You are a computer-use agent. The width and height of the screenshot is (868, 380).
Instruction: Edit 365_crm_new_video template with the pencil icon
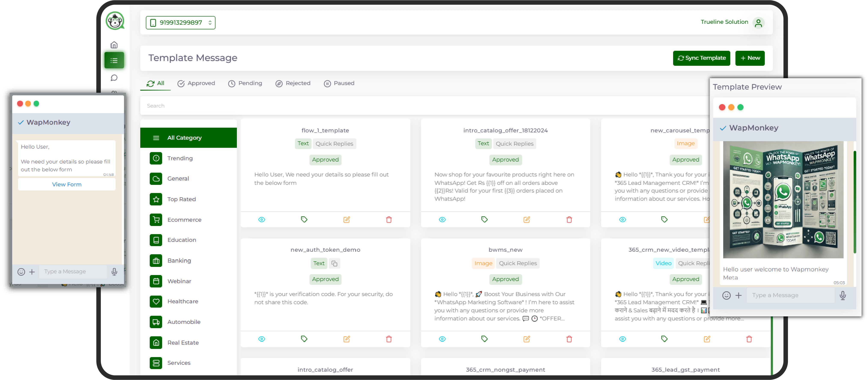coord(707,339)
